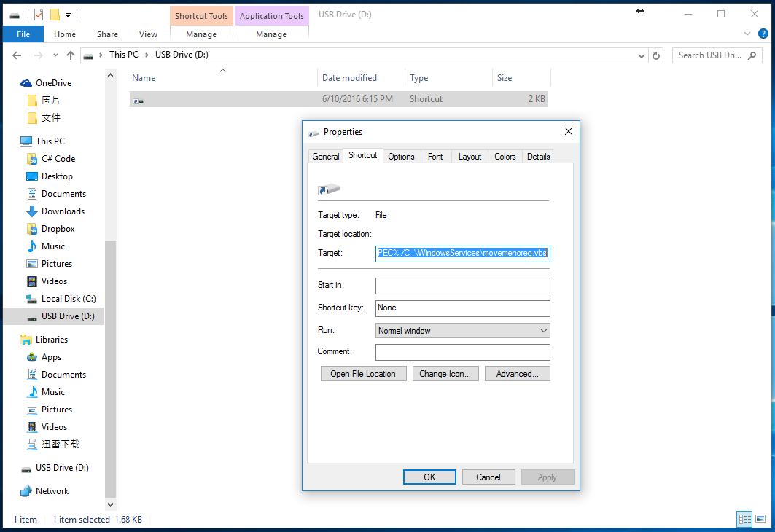
Task: Close the Properties dialog with X
Action: (x=569, y=131)
